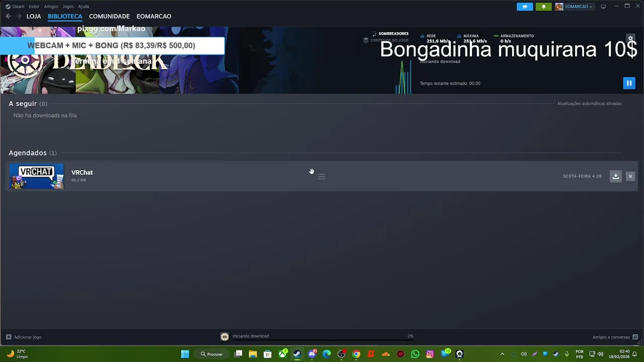Open the 22°C weather widget
644x362 pixels.
[x=17, y=354]
